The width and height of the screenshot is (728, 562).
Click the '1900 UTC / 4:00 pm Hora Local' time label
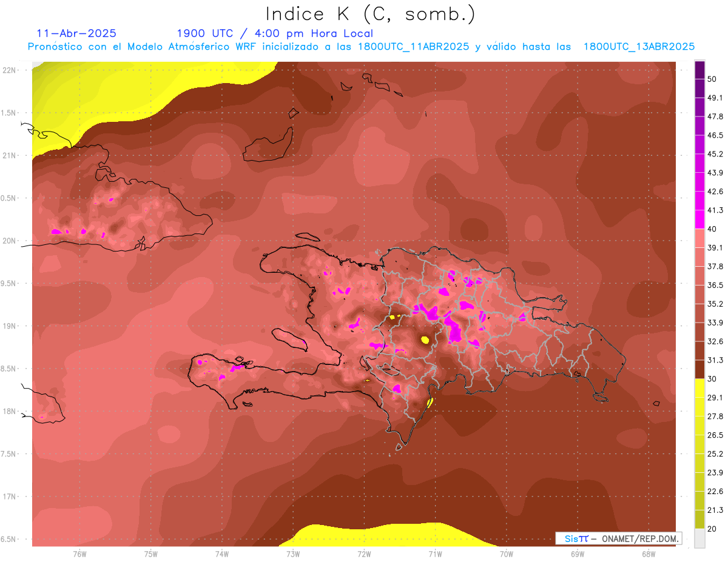(275, 33)
